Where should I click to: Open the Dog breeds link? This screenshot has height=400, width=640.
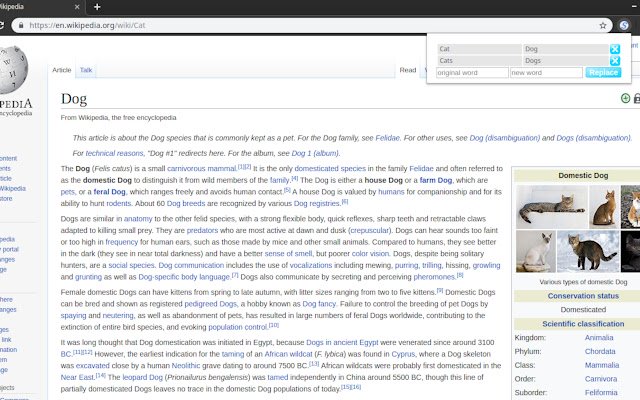tap(186, 203)
